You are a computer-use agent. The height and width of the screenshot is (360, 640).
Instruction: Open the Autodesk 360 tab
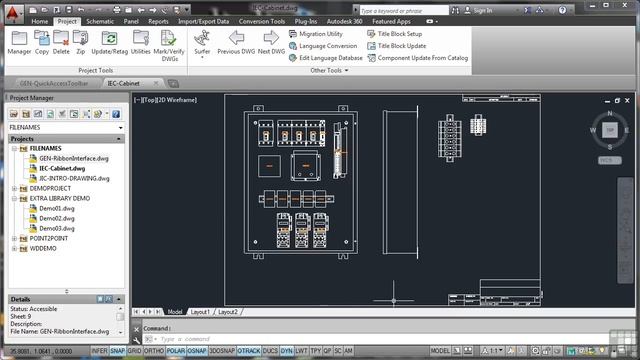(344, 21)
